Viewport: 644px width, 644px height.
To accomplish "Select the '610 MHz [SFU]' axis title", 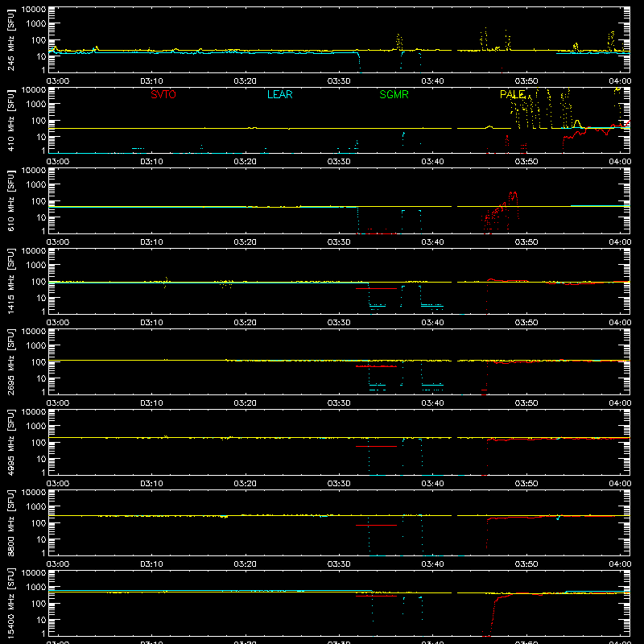I will click(x=10, y=200).
